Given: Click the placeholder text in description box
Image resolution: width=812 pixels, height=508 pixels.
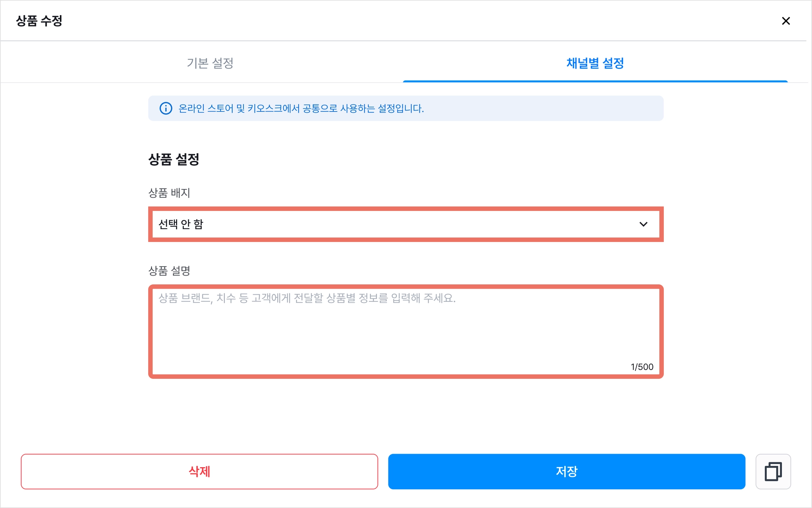Looking at the screenshot, I should click(x=307, y=298).
